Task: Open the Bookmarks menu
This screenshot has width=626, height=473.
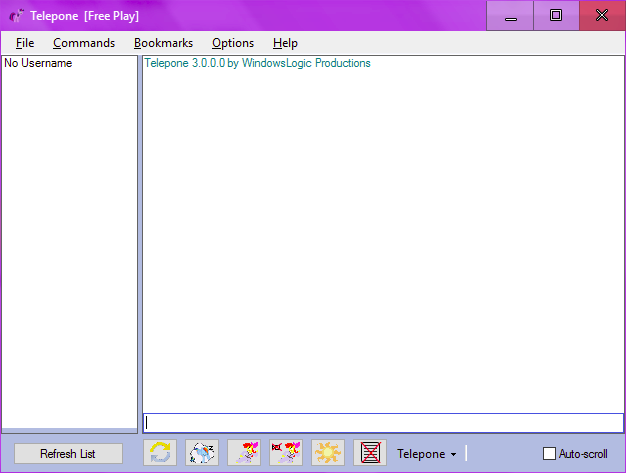Action: point(163,43)
